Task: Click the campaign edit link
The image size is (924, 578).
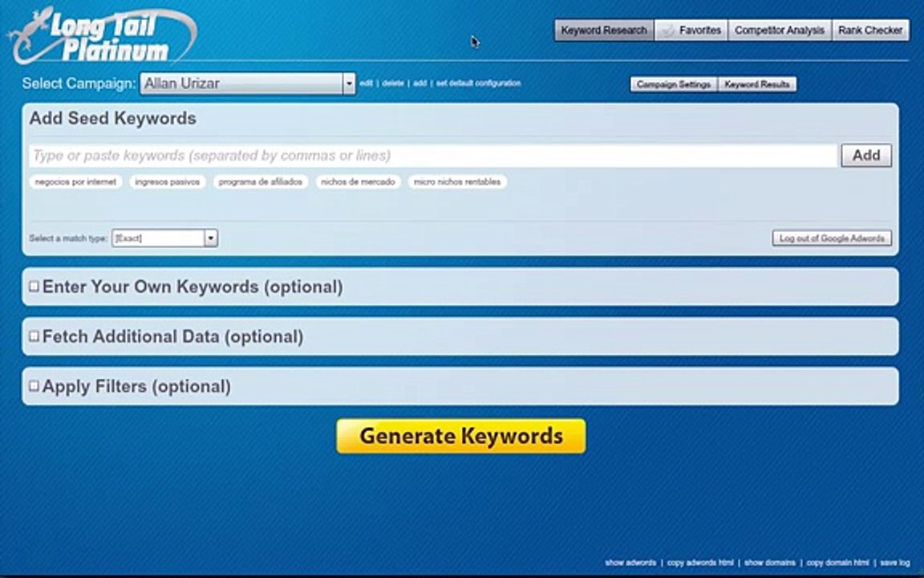Action: click(x=366, y=83)
